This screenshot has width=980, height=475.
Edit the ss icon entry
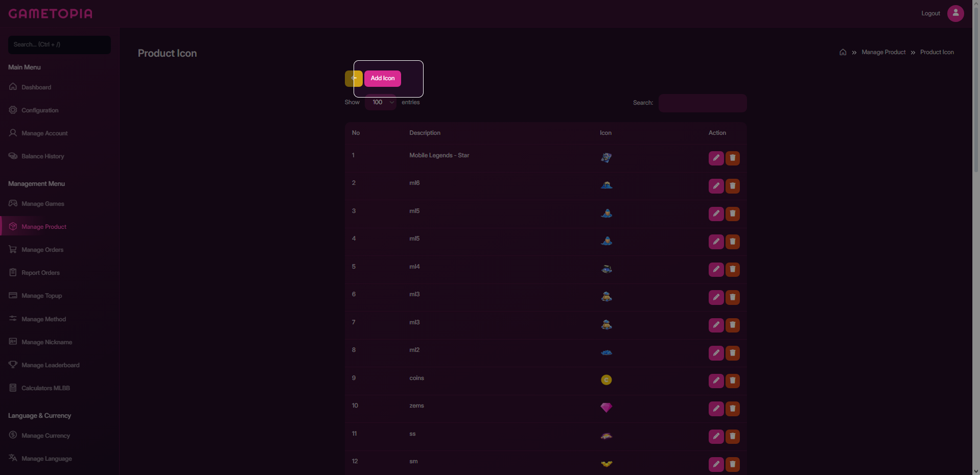pyautogui.click(x=716, y=436)
